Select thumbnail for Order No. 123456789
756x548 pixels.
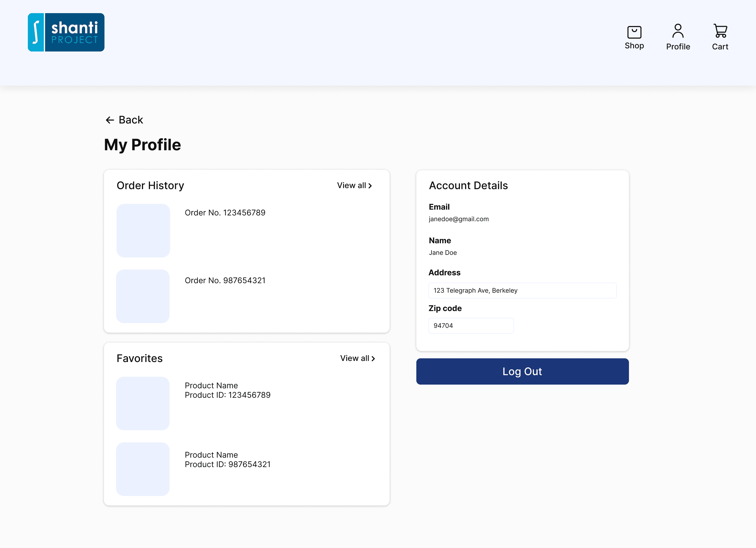[143, 231]
